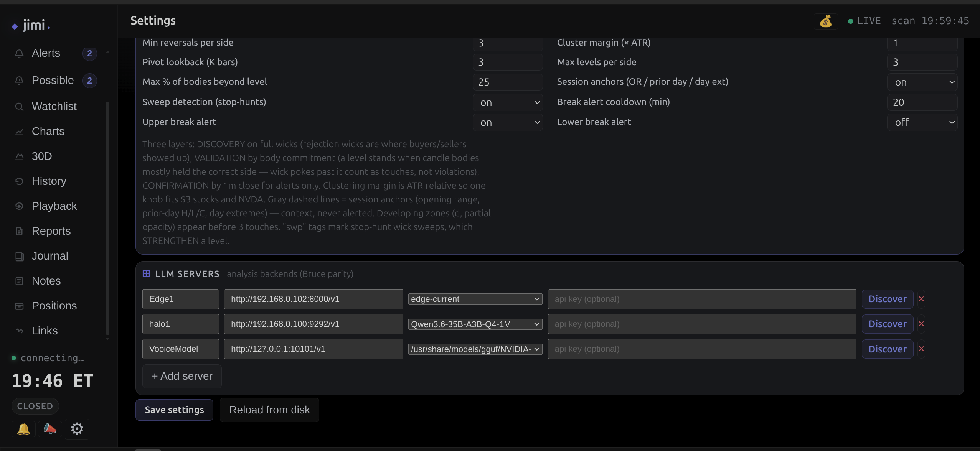Click the Settings page title
This screenshot has height=451, width=980.
(x=153, y=21)
